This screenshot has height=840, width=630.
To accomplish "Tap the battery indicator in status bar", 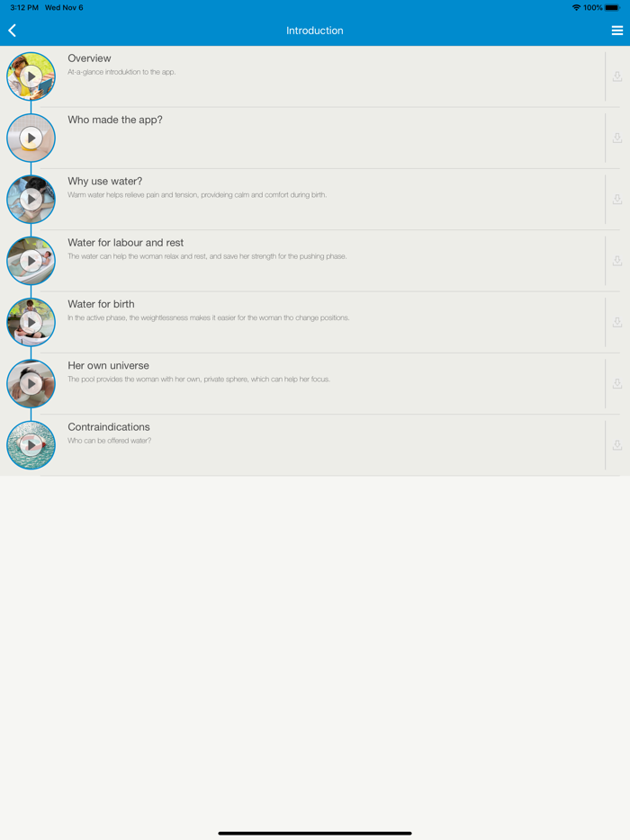I will click(x=612, y=7).
